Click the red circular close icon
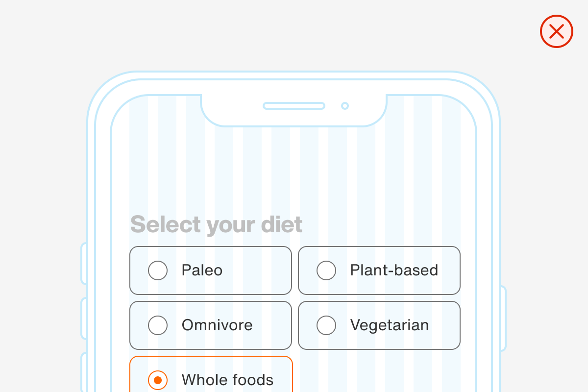Image resolution: width=588 pixels, height=392 pixels. coord(557,31)
